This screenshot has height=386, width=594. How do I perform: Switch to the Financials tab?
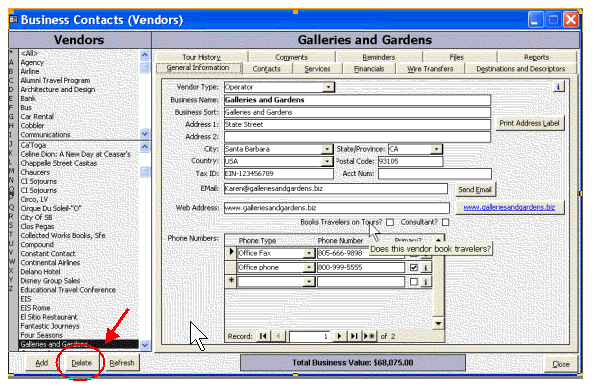(369, 69)
